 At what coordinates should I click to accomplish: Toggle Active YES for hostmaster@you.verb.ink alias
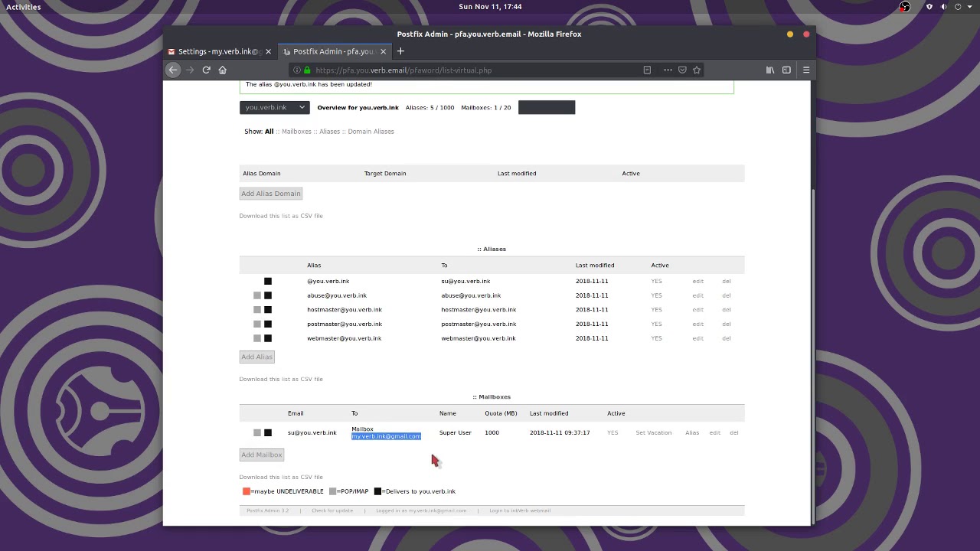point(656,310)
